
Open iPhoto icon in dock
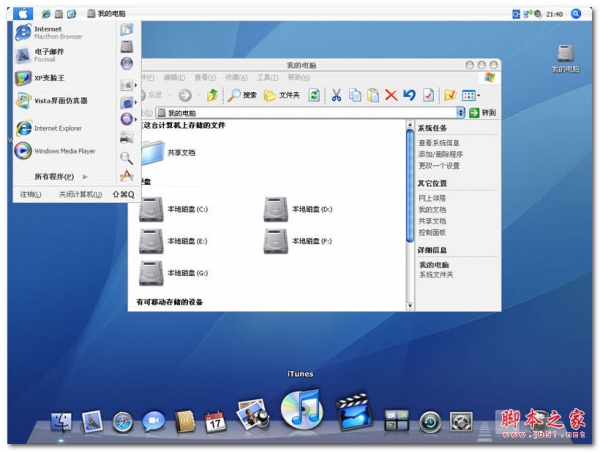(x=253, y=414)
